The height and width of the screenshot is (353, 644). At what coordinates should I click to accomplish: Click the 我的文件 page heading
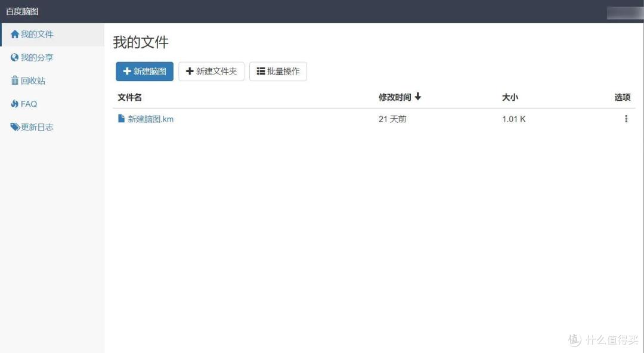tap(141, 42)
